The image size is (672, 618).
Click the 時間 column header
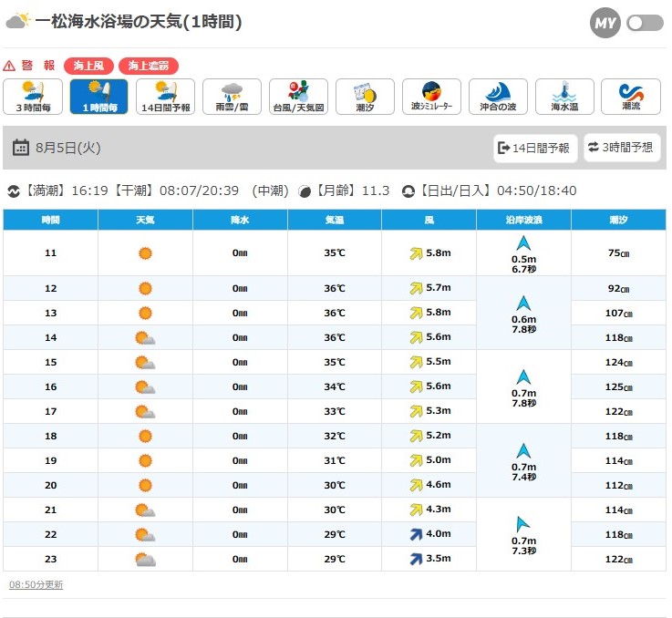pyautogui.click(x=50, y=220)
